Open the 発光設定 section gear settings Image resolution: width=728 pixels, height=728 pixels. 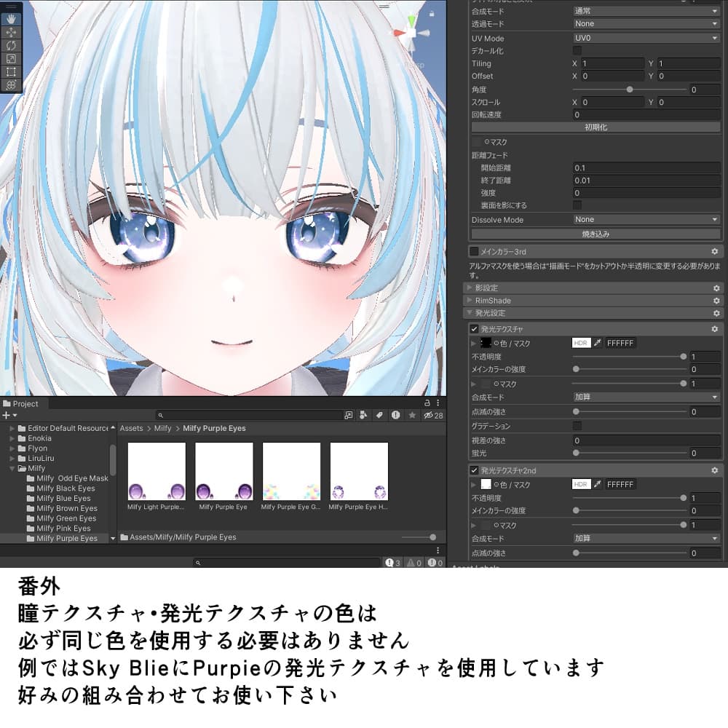[717, 313]
